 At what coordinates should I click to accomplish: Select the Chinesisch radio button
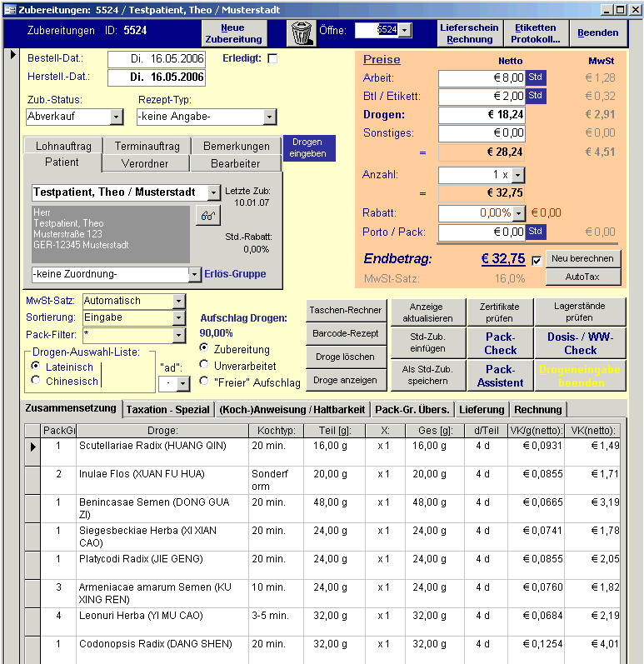point(36,381)
